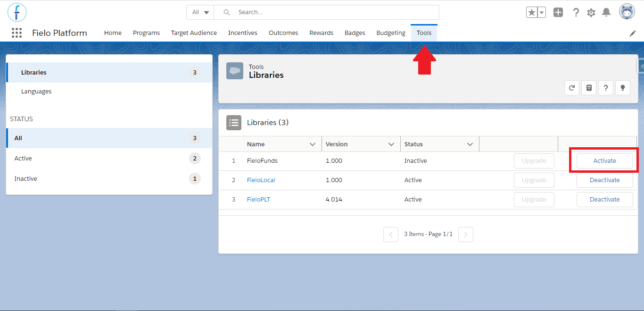Filter by Active status
Viewport: 644px width, 311px height.
[x=109, y=159]
